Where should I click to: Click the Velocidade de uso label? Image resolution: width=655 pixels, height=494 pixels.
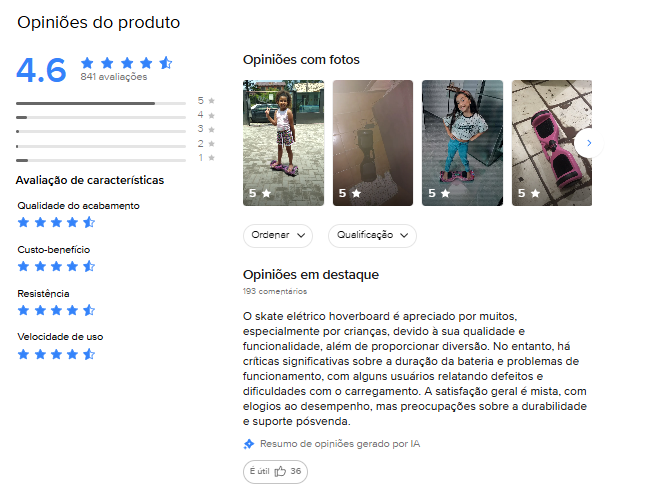(60, 337)
